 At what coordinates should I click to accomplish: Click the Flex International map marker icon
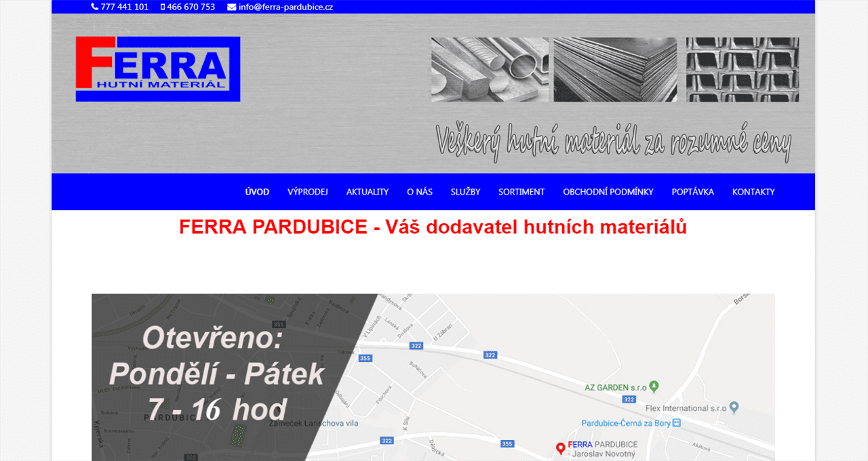(x=734, y=407)
